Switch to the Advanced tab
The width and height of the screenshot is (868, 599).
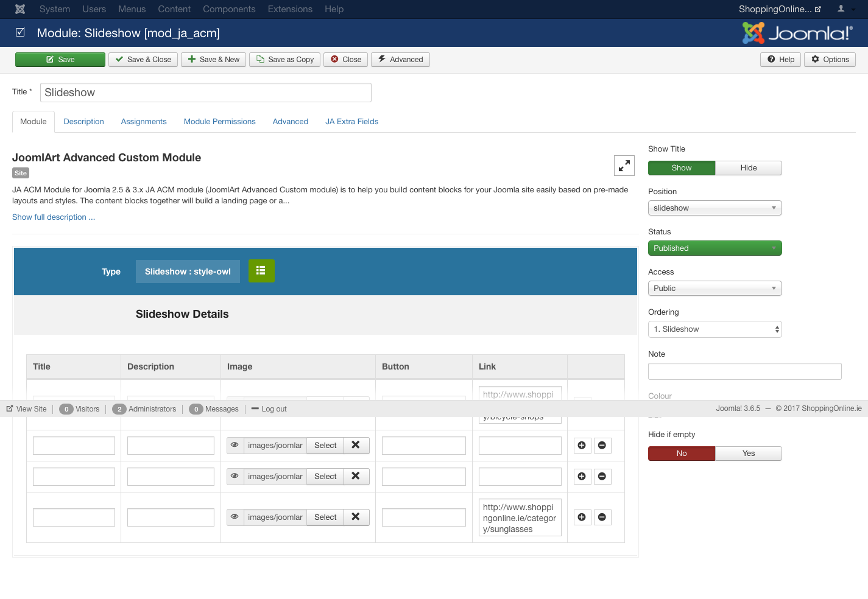point(291,122)
